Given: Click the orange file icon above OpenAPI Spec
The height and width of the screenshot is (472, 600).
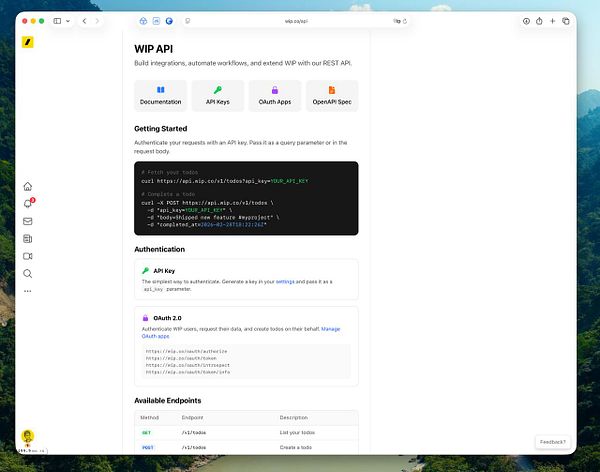Looking at the screenshot, I should 332,90.
